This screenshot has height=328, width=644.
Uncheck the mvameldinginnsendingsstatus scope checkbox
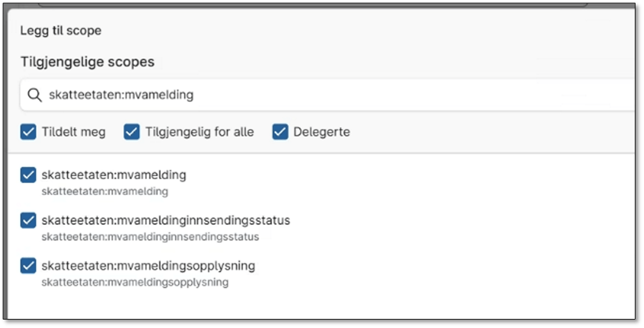[x=28, y=221]
